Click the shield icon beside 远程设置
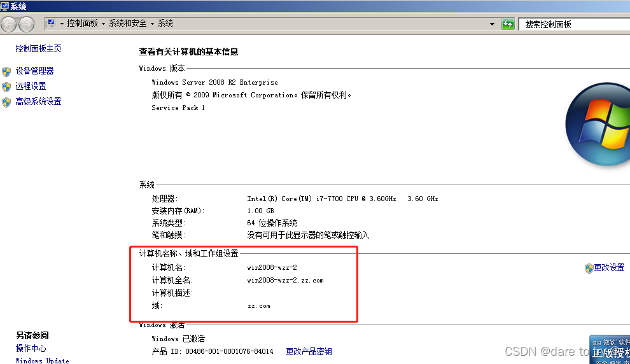The width and height of the screenshot is (630, 364). (x=6, y=87)
